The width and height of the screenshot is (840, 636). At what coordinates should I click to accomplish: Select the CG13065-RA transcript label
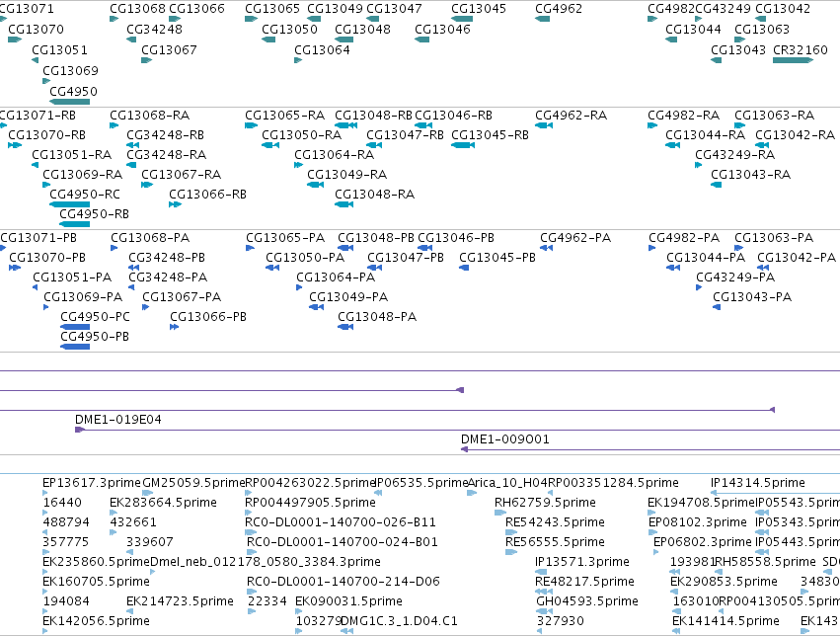[284, 116]
